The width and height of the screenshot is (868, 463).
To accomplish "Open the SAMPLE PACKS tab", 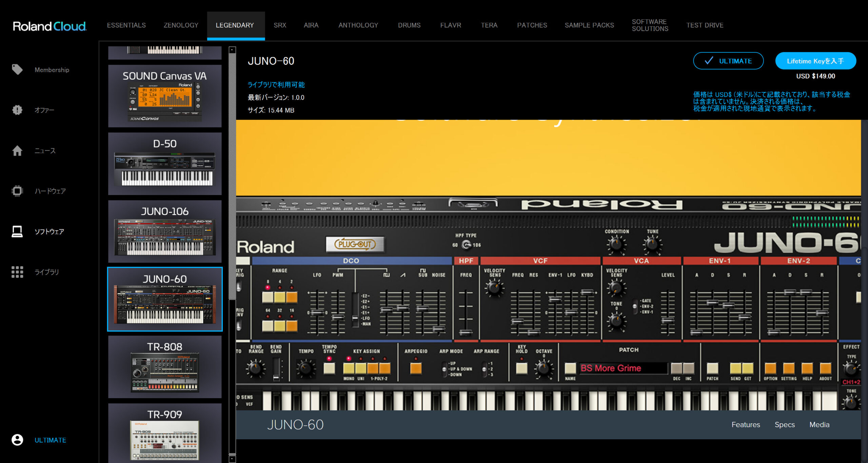I will click(x=589, y=25).
